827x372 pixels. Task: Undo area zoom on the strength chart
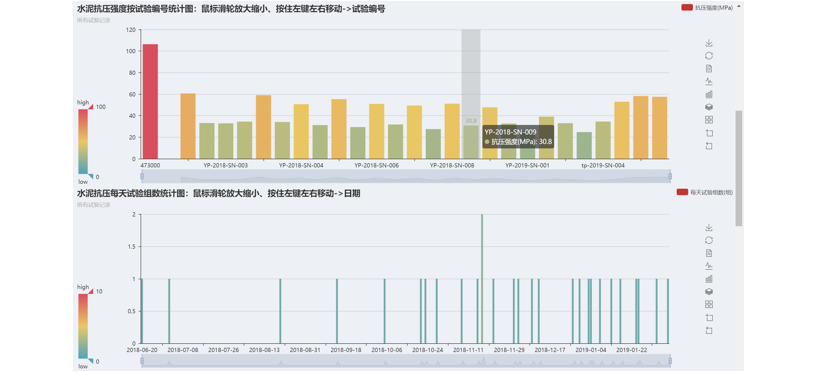709,146
